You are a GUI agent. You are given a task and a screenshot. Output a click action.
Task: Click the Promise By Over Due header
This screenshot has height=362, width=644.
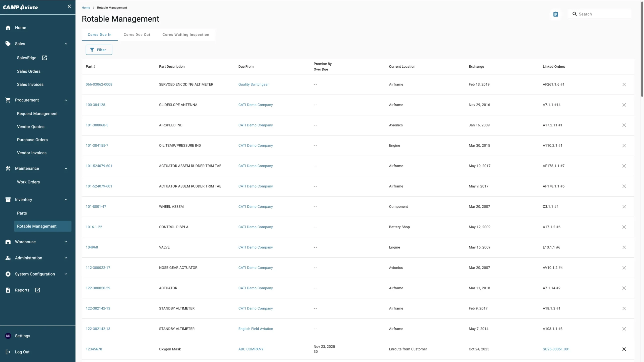coord(323,67)
